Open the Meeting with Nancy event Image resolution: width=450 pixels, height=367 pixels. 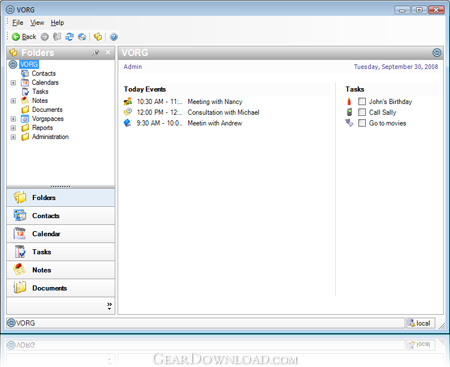215,102
